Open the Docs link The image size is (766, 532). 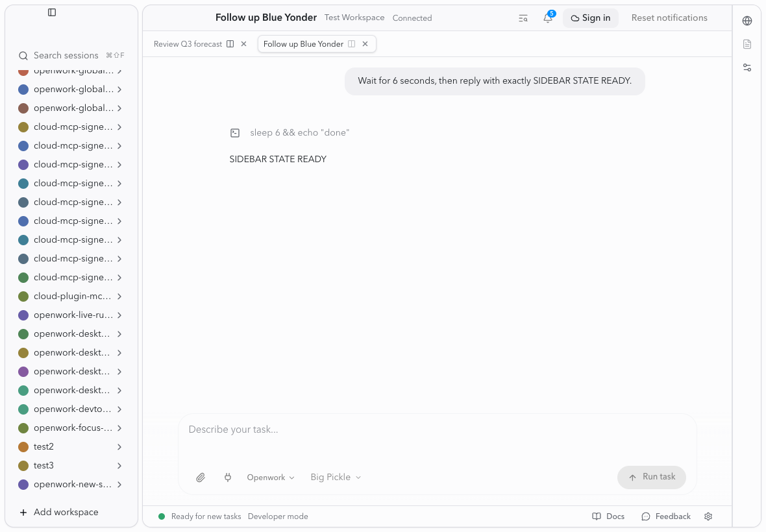608,516
